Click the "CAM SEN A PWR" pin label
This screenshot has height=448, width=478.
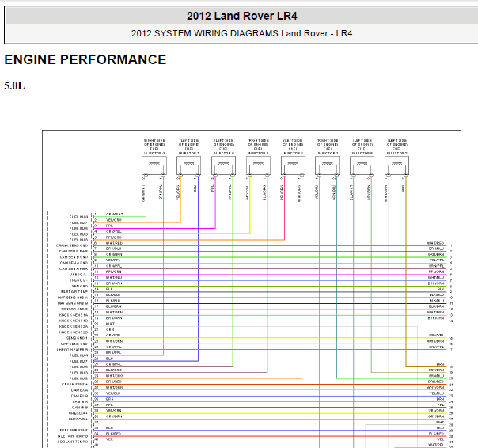[x=74, y=268]
